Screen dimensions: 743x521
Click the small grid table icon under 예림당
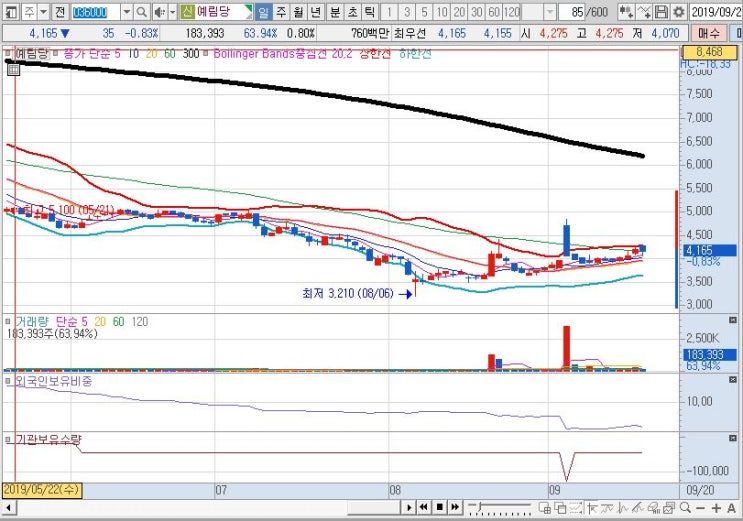tap(13, 70)
